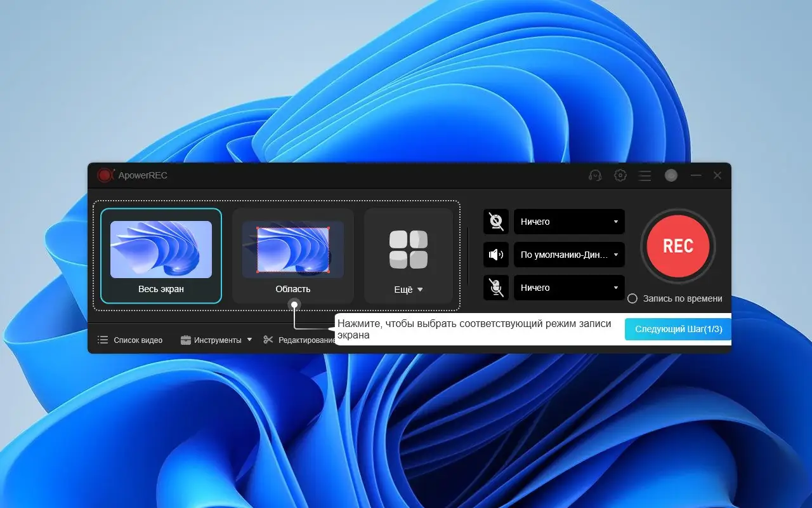Click the ApowerREC logo icon
The image size is (812, 508).
pos(105,175)
